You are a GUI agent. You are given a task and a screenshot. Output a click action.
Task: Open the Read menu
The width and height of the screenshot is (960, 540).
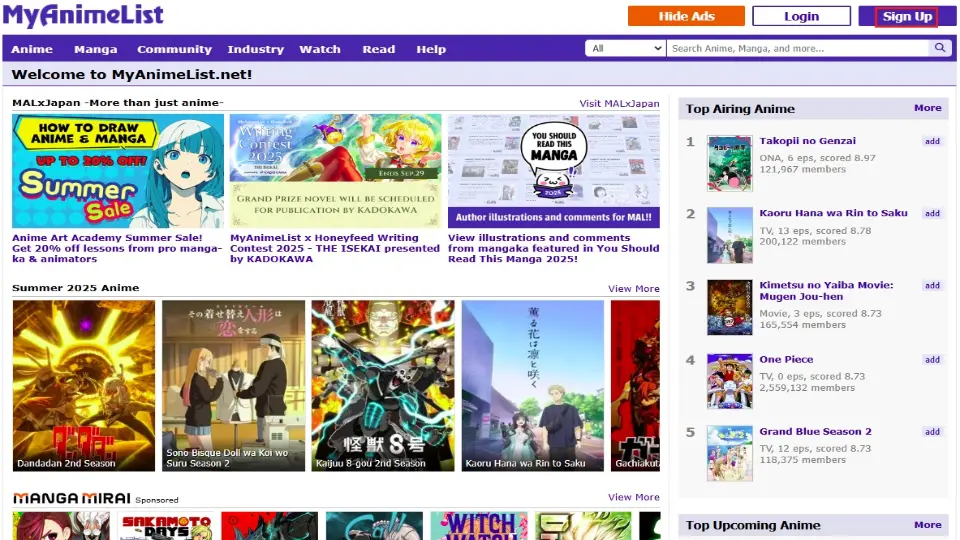point(378,50)
